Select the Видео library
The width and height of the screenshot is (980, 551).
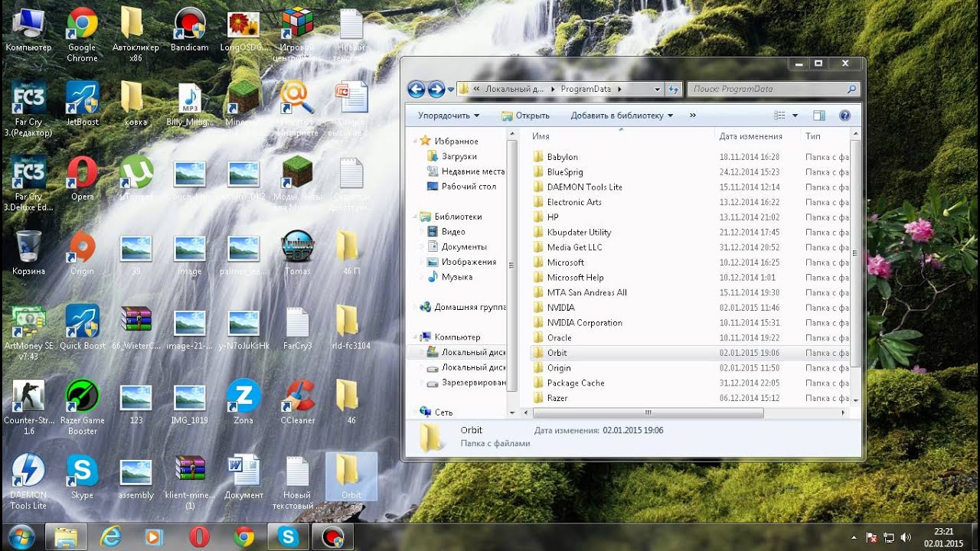point(446,231)
